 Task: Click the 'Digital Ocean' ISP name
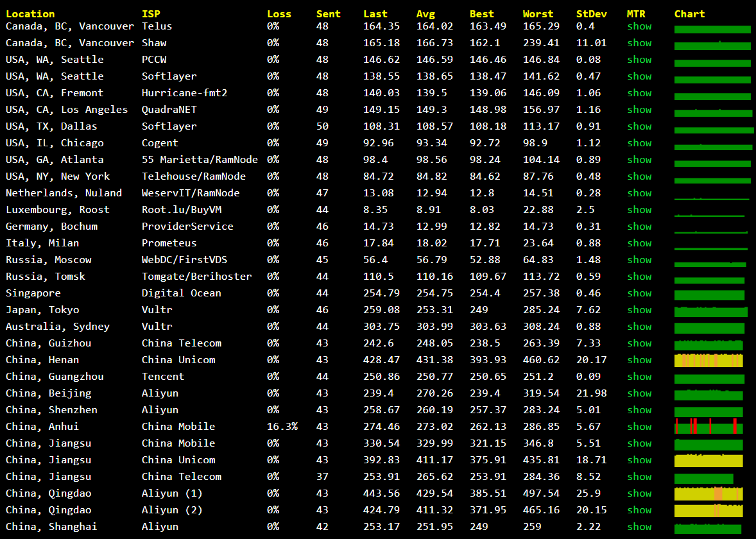coord(182,293)
